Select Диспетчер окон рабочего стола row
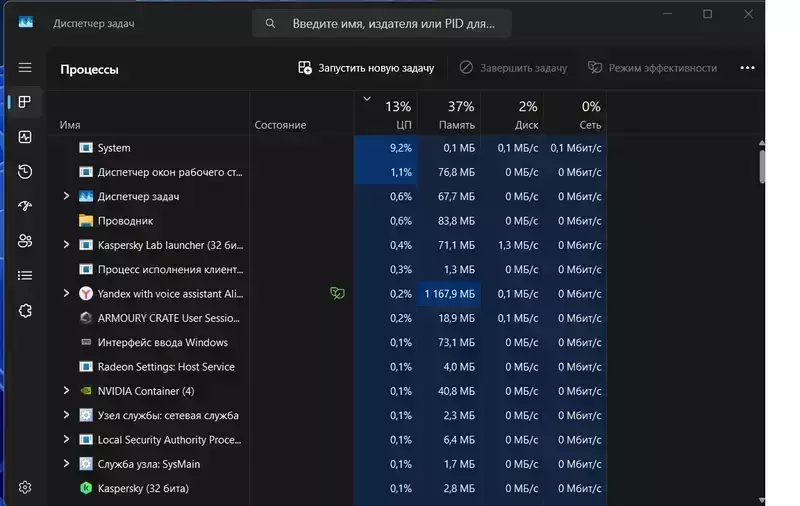The width and height of the screenshot is (800, 506). 327,172
